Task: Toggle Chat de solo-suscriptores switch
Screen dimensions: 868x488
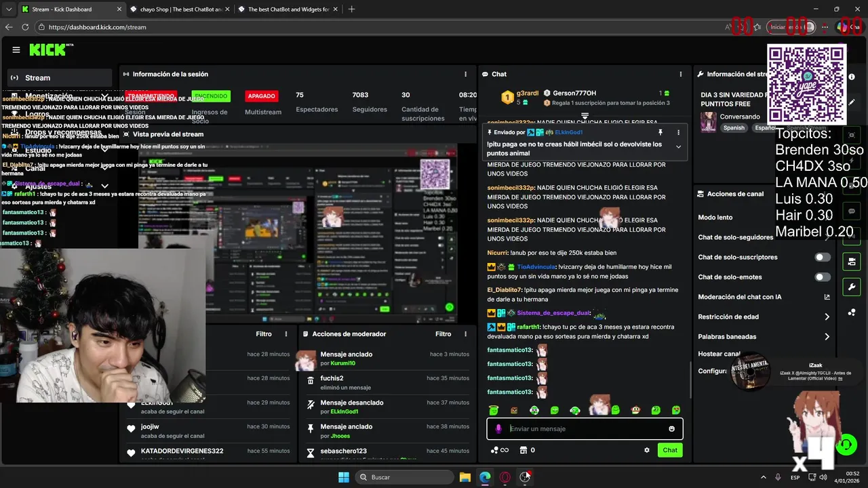Action: [823, 257]
